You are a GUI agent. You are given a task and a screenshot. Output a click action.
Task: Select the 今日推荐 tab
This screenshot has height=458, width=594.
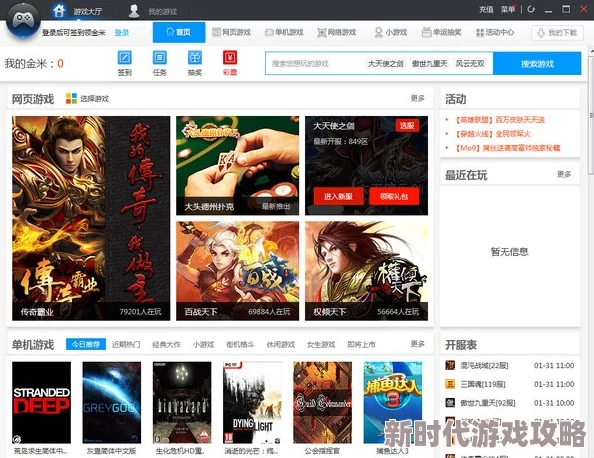point(86,344)
